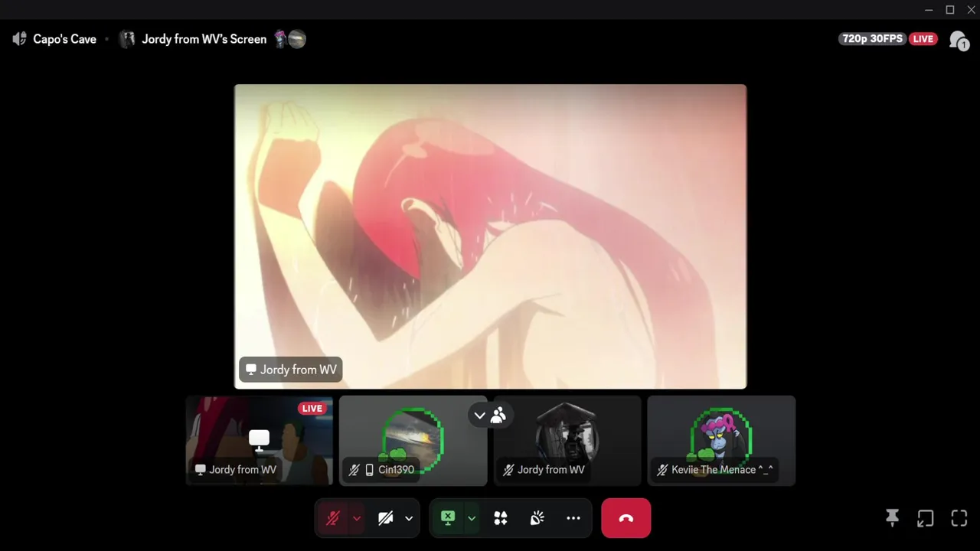Maximize the Discord window

pyautogui.click(x=950, y=10)
